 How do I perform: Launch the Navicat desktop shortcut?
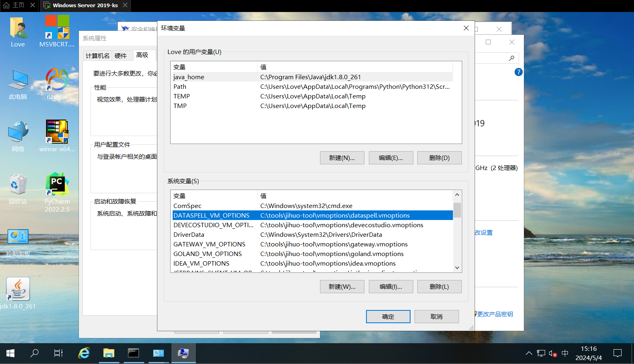(x=57, y=84)
